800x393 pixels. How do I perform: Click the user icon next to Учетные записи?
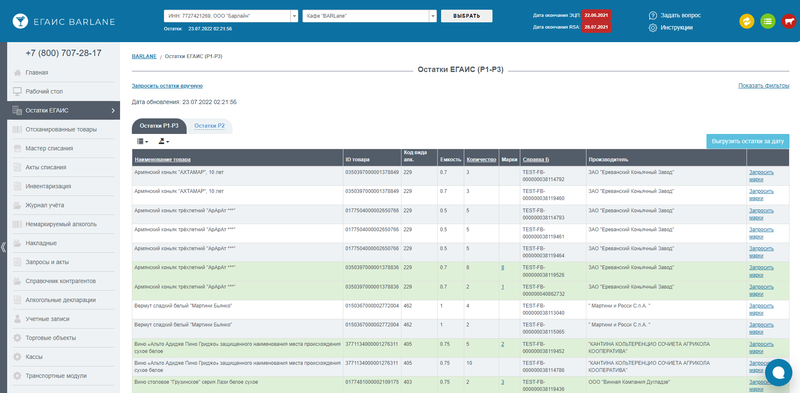point(17,319)
